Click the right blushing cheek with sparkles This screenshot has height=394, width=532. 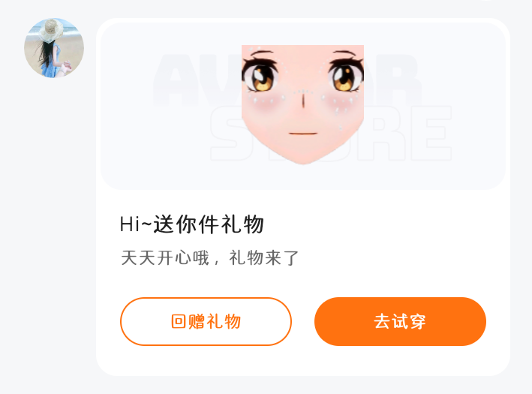tap(338, 104)
